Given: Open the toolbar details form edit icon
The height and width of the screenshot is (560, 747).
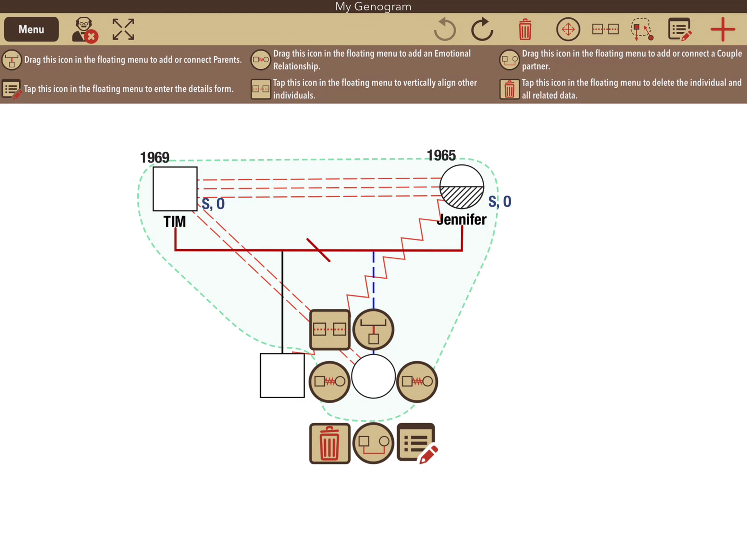Looking at the screenshot, I should (x=679, y=29).
